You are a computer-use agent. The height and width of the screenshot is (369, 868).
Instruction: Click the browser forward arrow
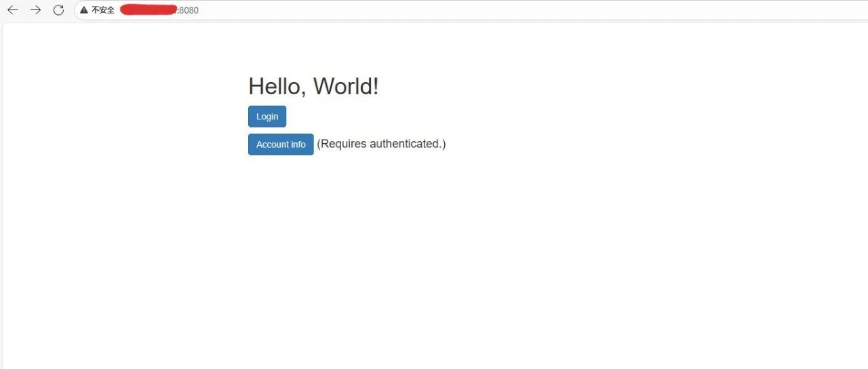pos(36,10)
